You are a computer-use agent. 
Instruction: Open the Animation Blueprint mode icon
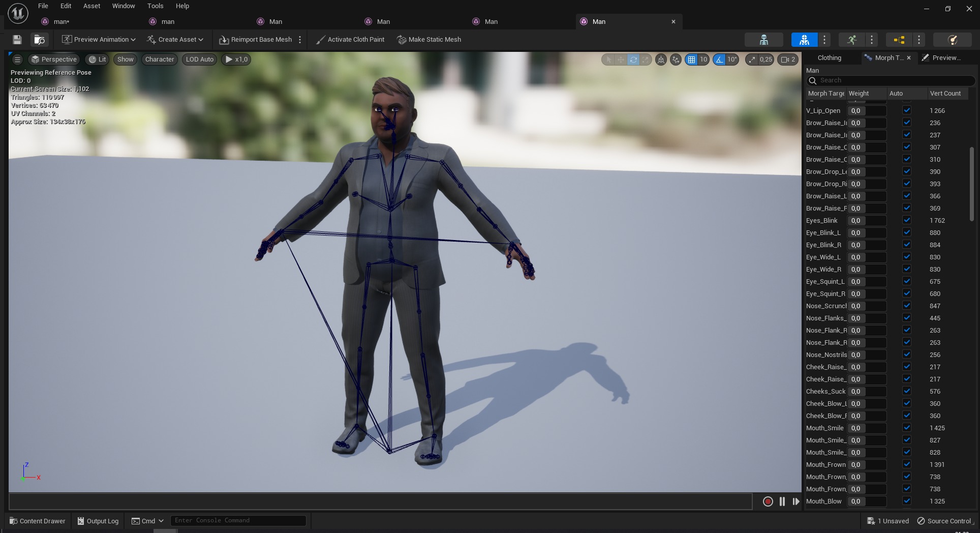click(x=899, y=40)
